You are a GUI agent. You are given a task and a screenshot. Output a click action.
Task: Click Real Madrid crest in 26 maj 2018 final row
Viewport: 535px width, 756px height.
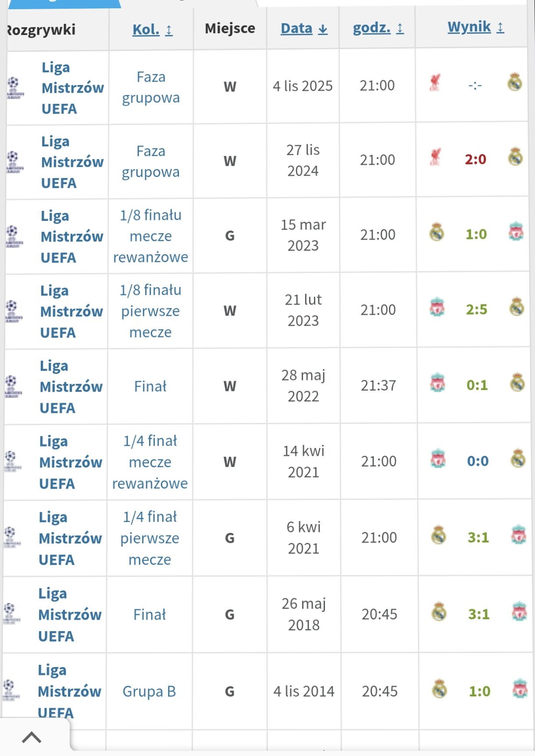(x=439, y=612)
